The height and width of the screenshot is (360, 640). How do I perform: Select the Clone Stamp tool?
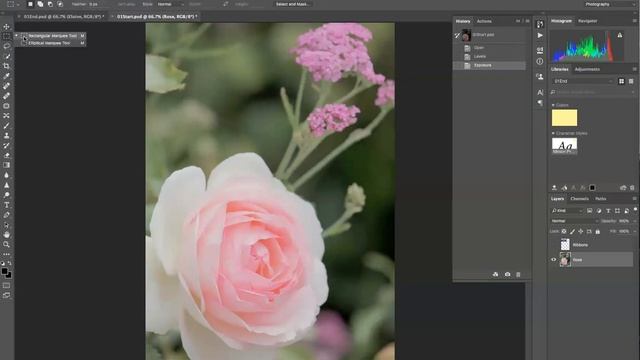click(x=6, y=136)
